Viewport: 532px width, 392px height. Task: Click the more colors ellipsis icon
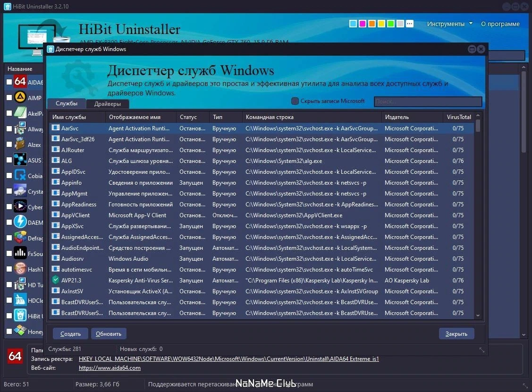410,24
